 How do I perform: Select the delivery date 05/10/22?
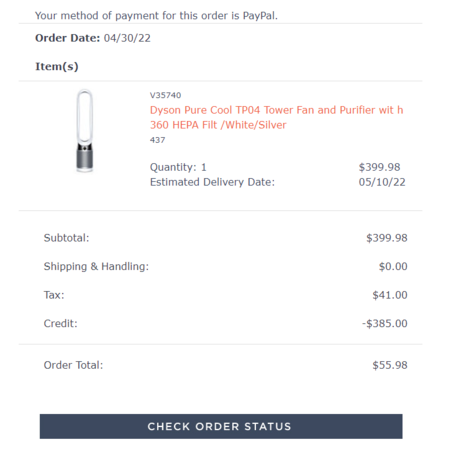(x=382, y=182)
